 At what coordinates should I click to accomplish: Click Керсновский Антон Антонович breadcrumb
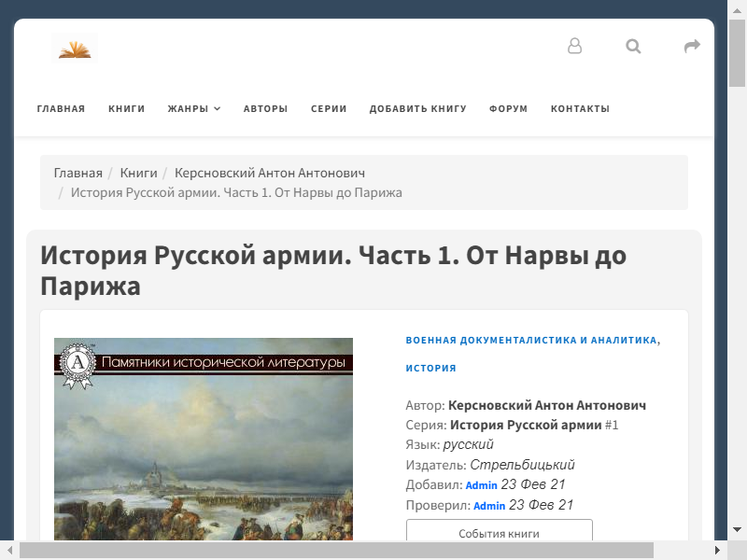click(270, 173)
